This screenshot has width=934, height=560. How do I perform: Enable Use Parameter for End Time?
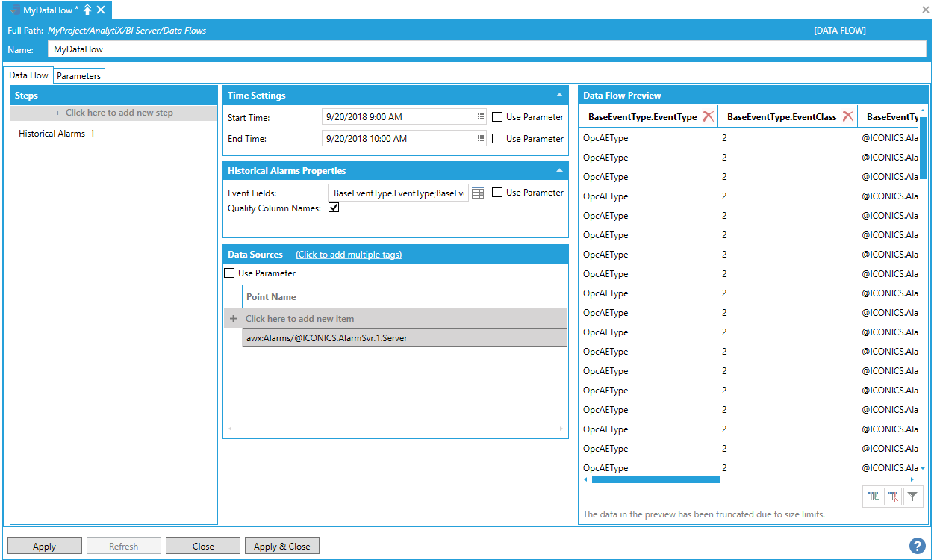(x=497, y=139)
